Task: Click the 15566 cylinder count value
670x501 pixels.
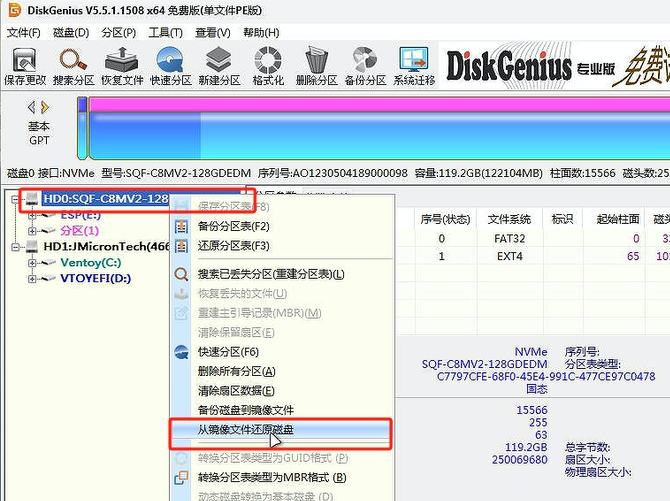Action: (x=532, y=410)
